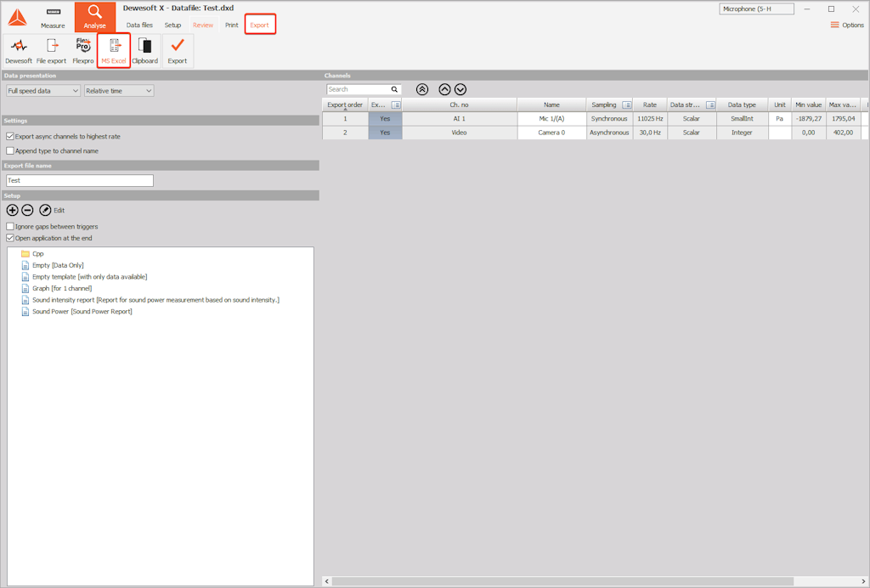Image resolution: width=870 pixels, height=588 pixels.
Task: Remove template with the minus icon
Action: click(28, 210)
